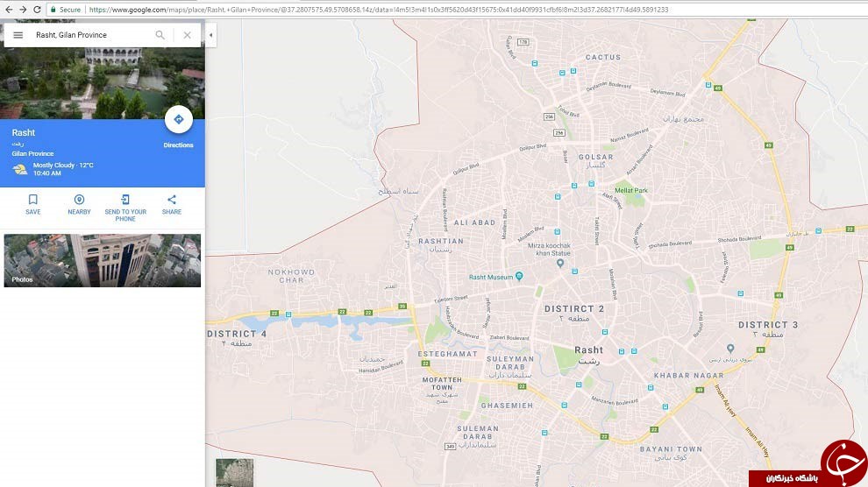Click the MOFATTEH TOWN label
This screenshot has height=487, width=868.
coord(442,384)
